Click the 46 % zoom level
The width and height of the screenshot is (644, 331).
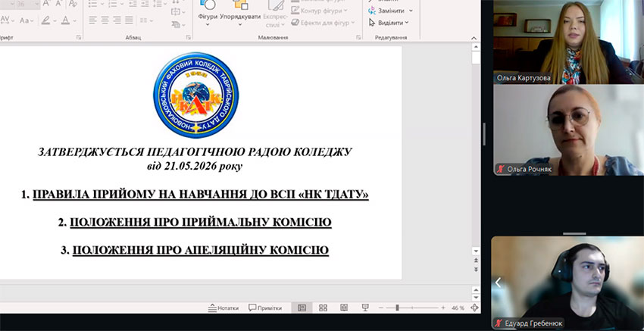point(458,308)
